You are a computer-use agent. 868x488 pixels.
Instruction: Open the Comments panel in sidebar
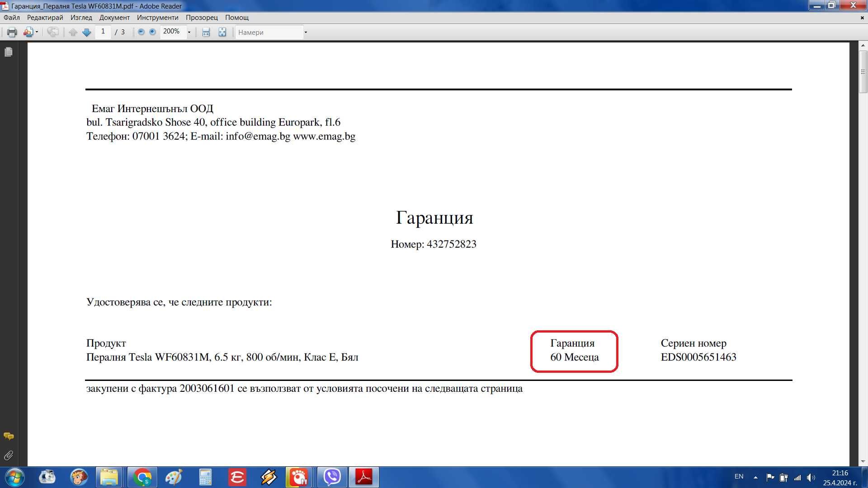pyautogui.click(x=9, y=436)
